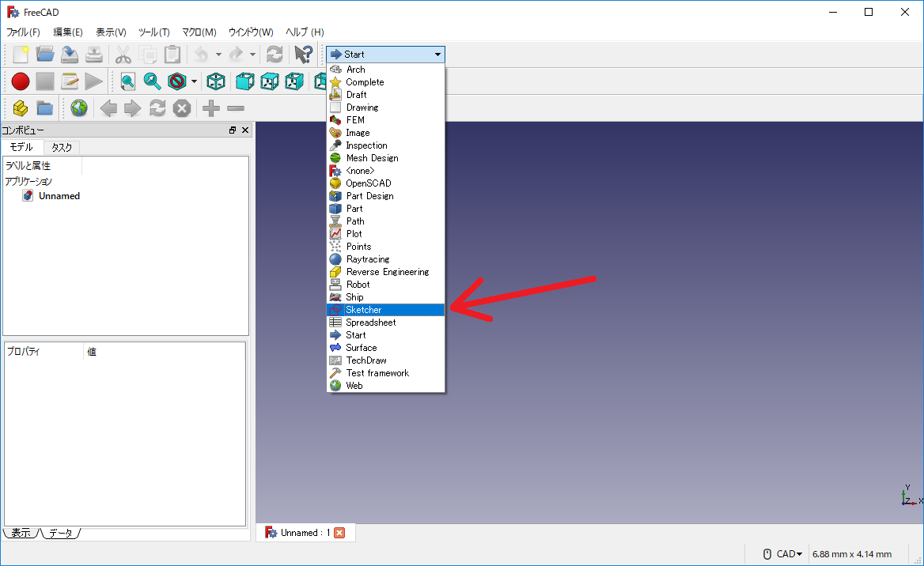Click the Create group folder icon
Viewport: 924px width, 566px height.
(x=45, y=108)
